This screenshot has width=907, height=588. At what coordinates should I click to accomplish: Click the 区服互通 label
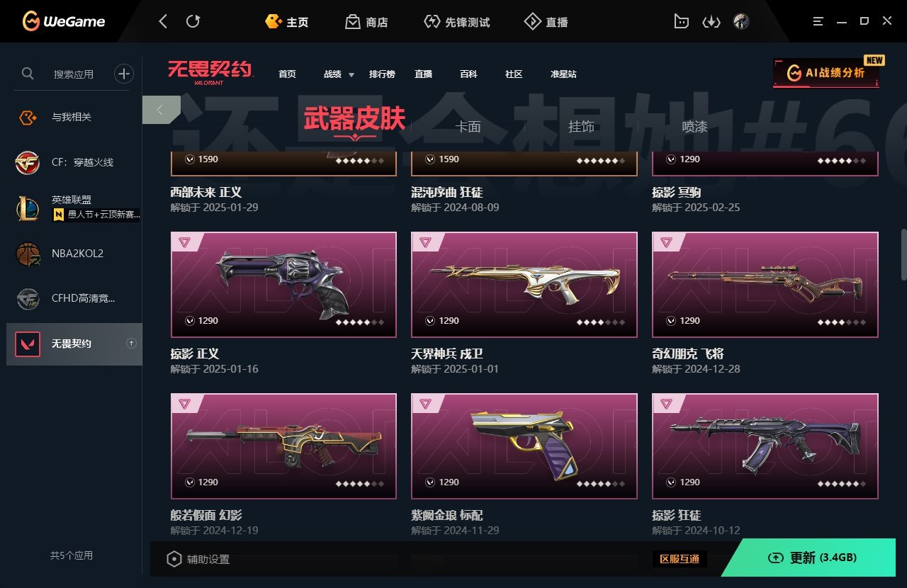pyautogui.click(x=680, y=559)
